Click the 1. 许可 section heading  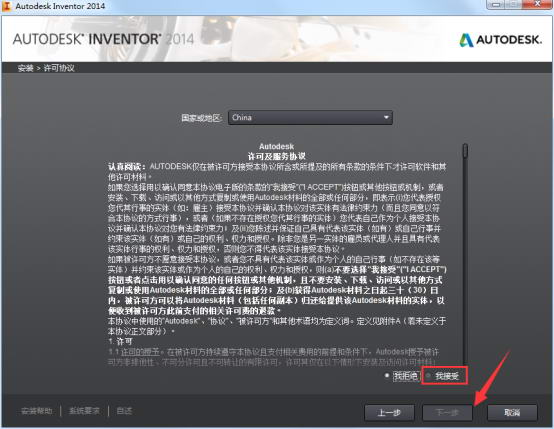click(120, 341)
